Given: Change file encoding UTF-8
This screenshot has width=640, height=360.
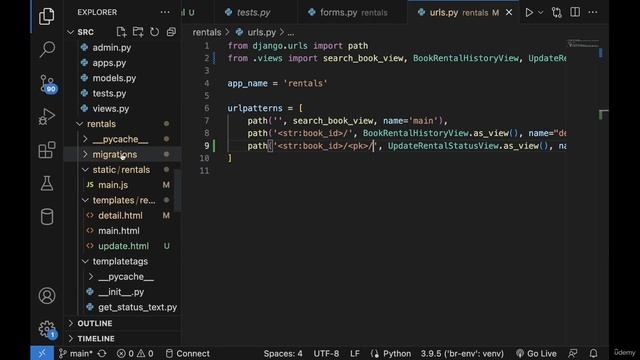Looking at the screenshot, I should tap(326, 353).
